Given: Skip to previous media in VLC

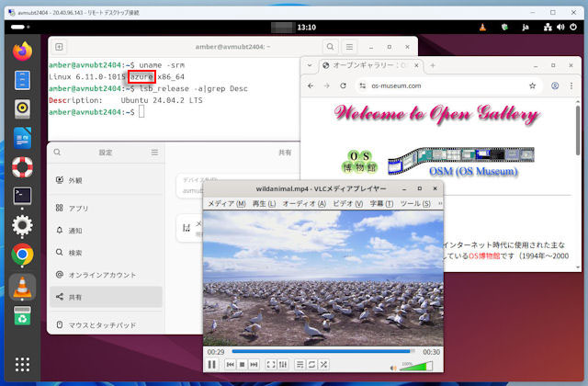Looking at the screenshot, I should [231, 365].
